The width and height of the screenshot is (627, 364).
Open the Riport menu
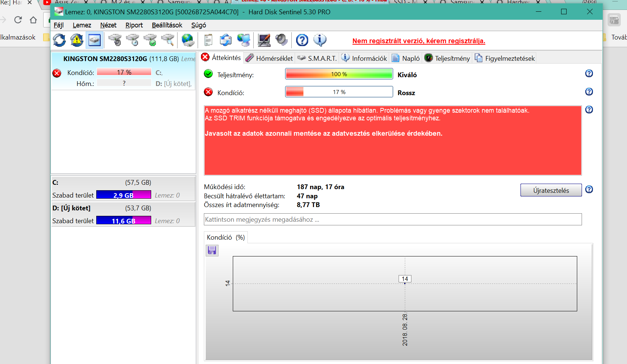134,25
